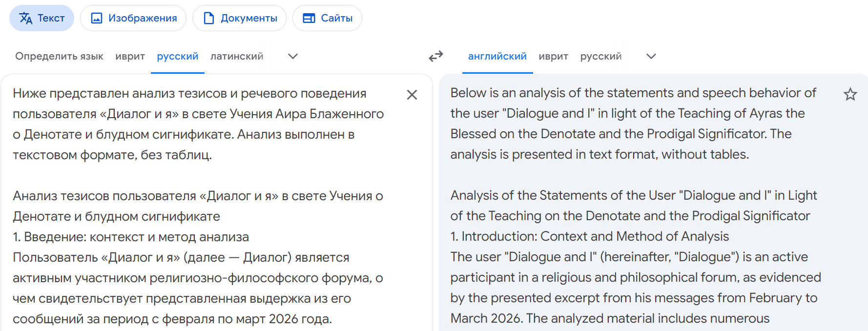Expand the target language list chevron
This screenshot has width=868, height=331.
pos(651,57)
